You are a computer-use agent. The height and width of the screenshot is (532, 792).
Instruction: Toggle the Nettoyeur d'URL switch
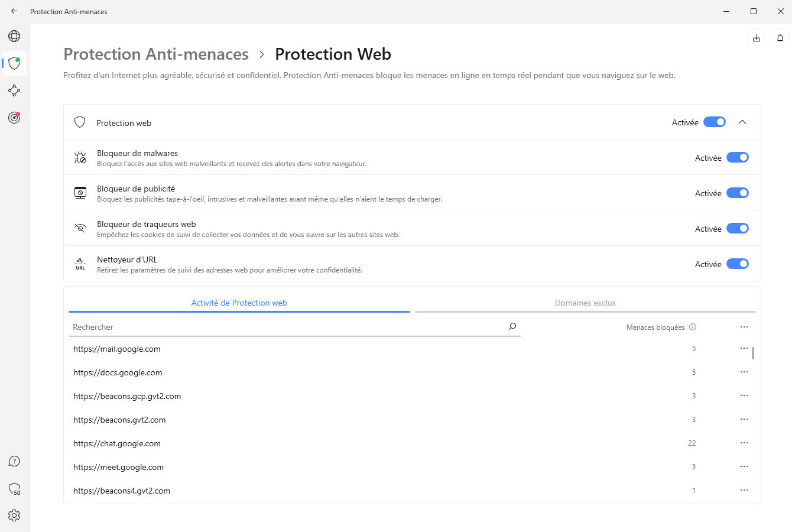point(737,264)
